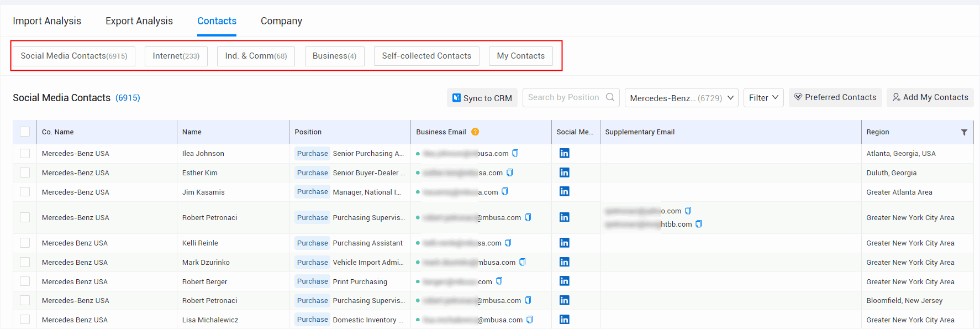
Task: Open the Filter dropdown
Action: pyautogui.click(x=763, y=98)
